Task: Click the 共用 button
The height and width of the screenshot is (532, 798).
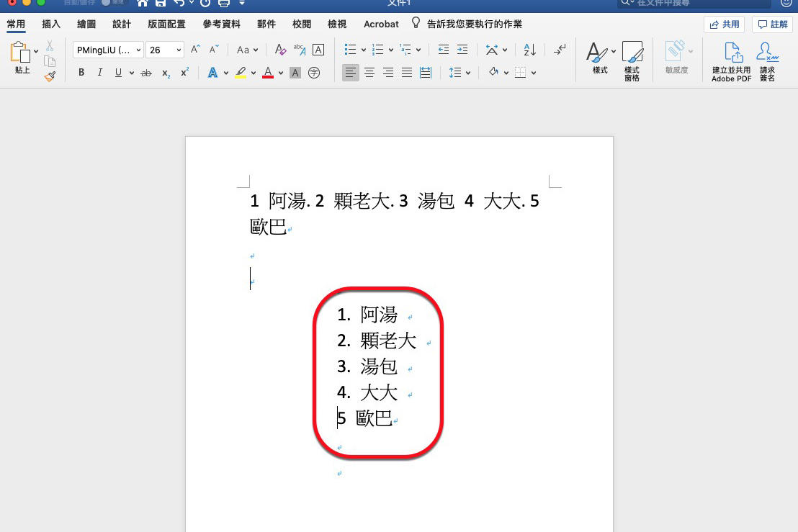Action: click(x=725, y=24)
